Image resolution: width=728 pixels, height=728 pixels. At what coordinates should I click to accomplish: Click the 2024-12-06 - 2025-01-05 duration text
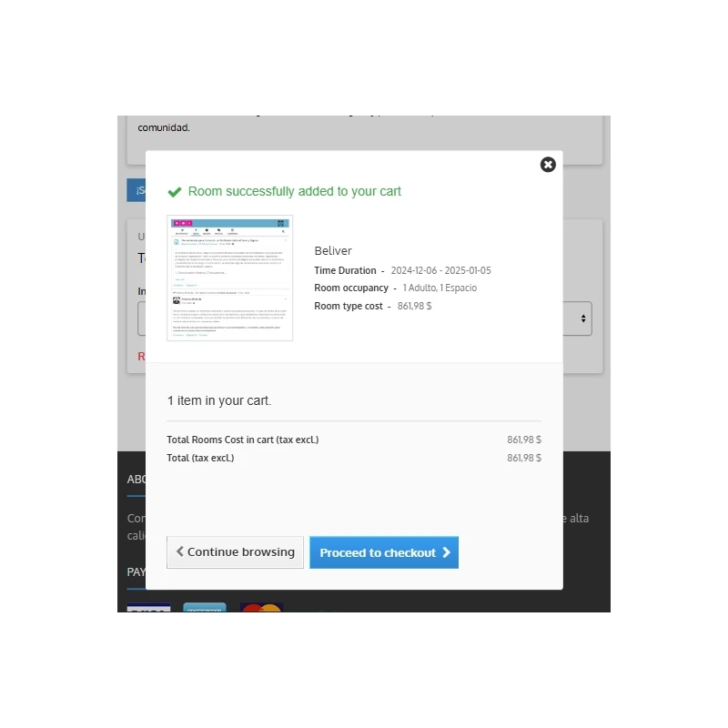440,270
